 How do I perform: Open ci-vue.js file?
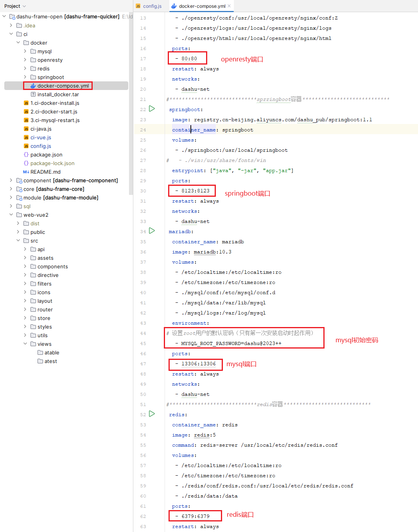pos(41,137)
